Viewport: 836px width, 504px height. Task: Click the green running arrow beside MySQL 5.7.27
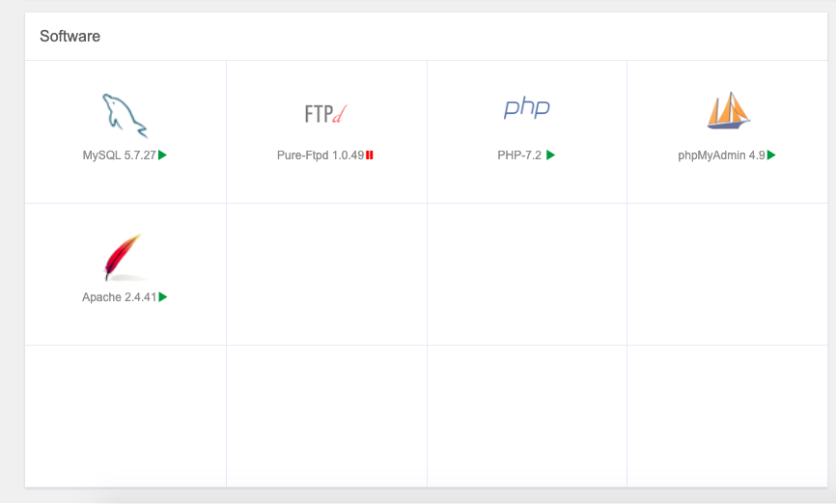(x=163, y=154)
